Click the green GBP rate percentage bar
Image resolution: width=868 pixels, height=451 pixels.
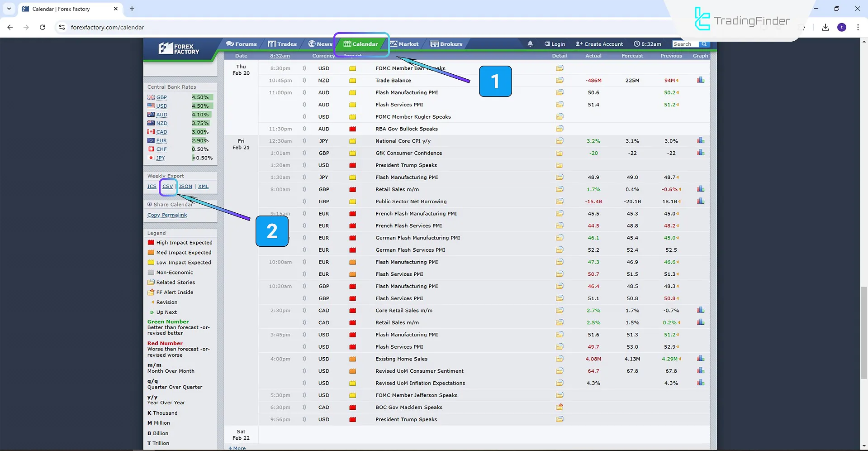201,97
